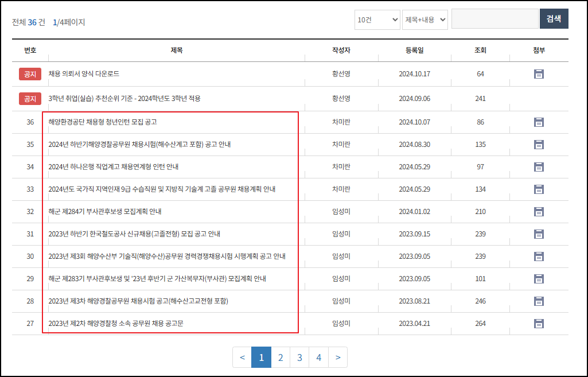Viewport: 588px width, 377px height.
Task: Open the attachment for post 34 하나은행 인턴 안내
Action: (538, 166)
